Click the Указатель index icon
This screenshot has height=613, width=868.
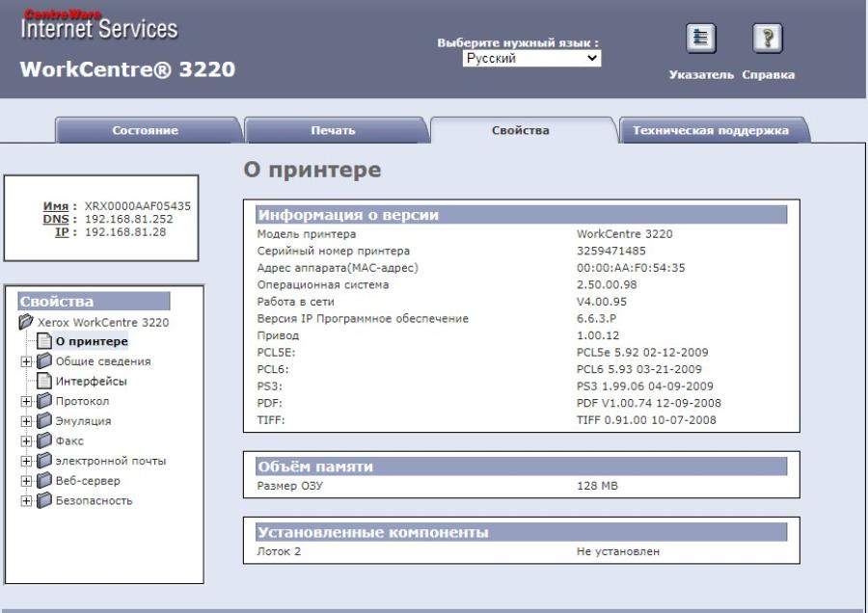coord(703,38)
